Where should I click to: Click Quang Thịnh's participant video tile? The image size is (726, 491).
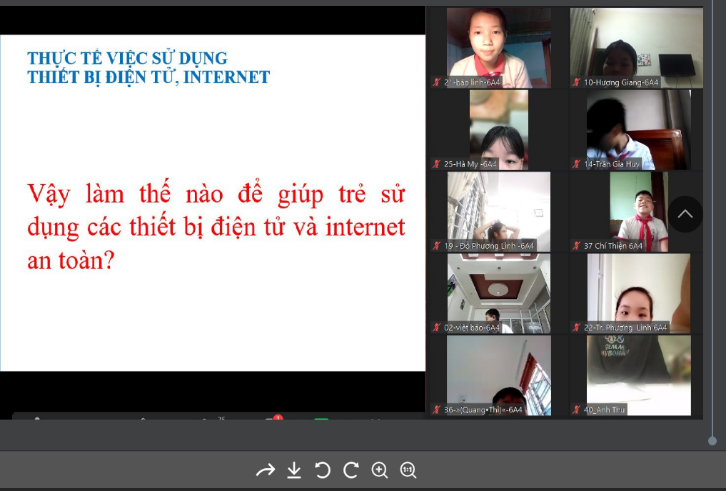pyautogui.click(x=498, y=372)
